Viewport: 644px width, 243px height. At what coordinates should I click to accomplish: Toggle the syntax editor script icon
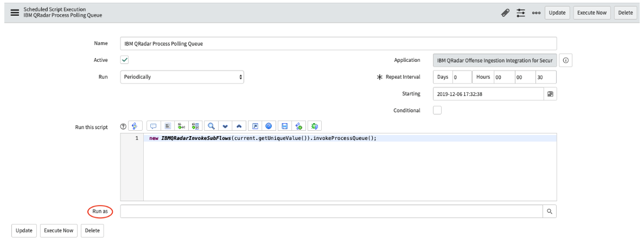point(135,126)
